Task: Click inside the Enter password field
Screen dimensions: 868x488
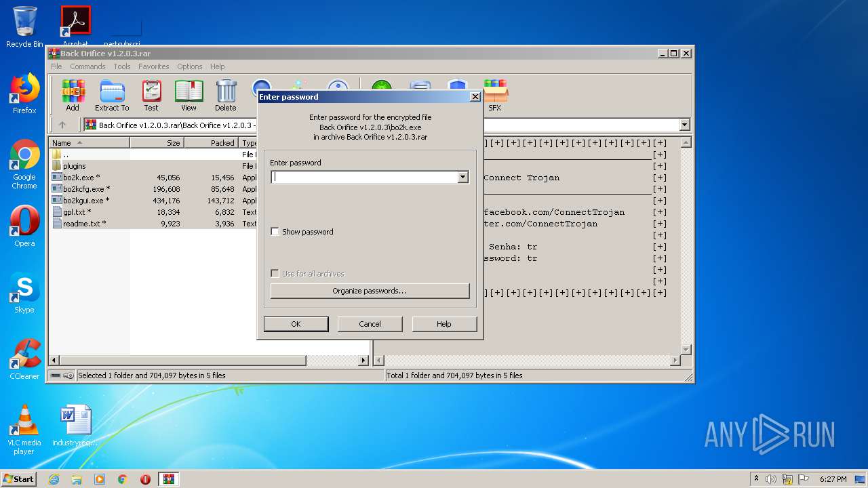Action: click(x=364, y=177)
